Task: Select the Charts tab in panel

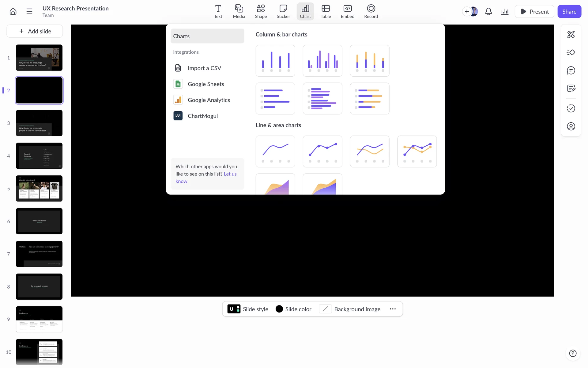Action: click(x=207, y=36)
